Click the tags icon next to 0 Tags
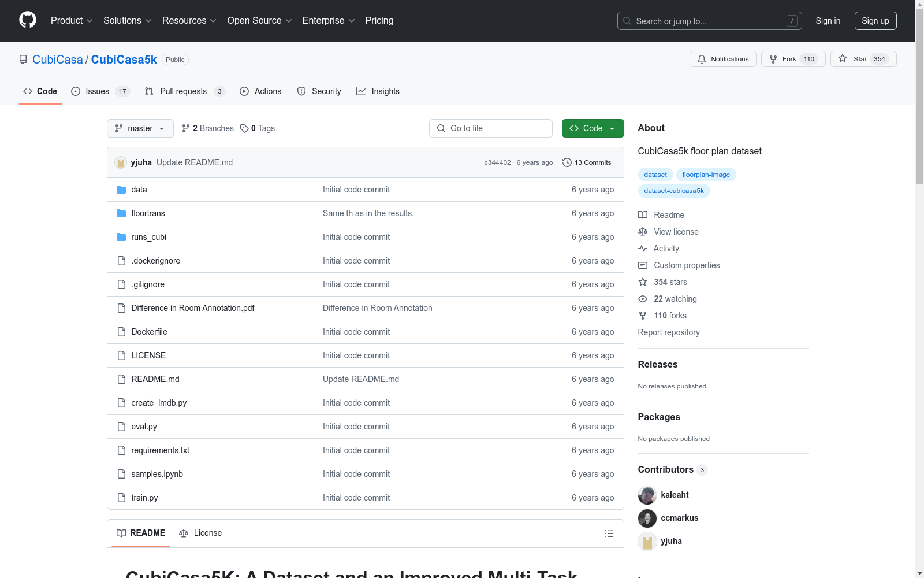This screenshot has width=924, height=578. (x=244, y=128)
